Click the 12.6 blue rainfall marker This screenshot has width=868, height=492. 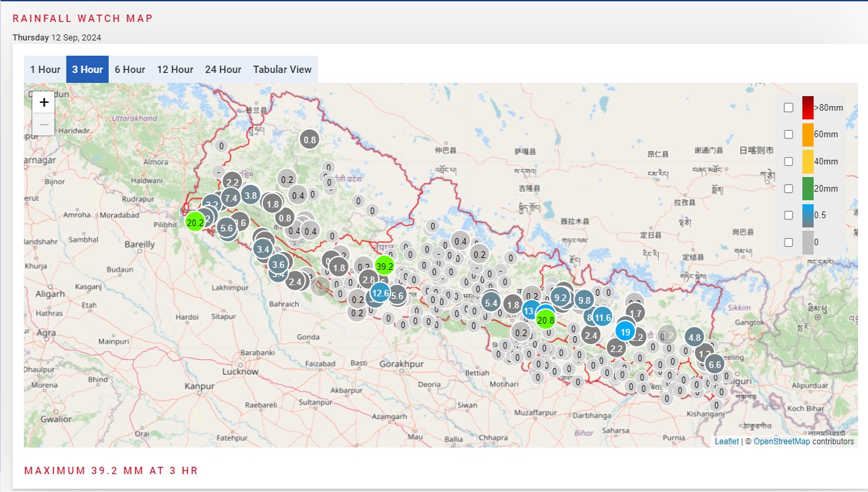[380, 292]
